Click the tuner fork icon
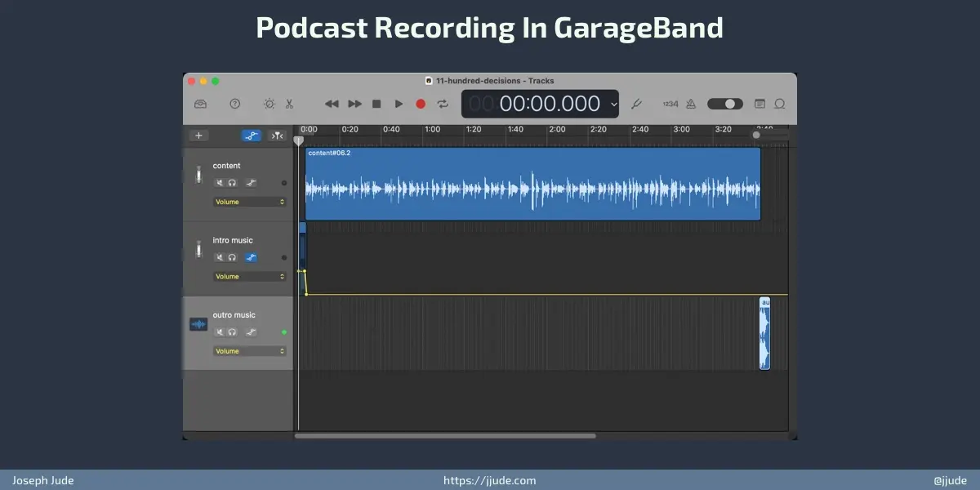The image size is (980, 490). click(x=637, y=104)
